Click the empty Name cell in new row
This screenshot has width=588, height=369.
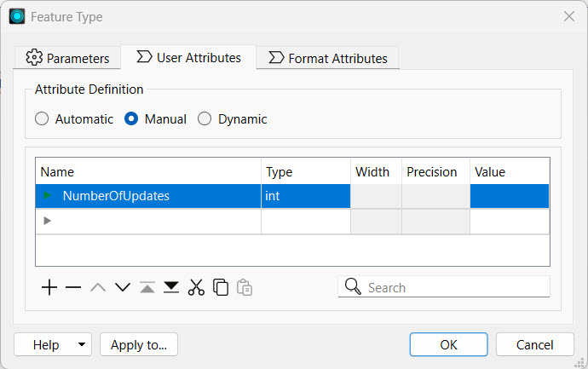153,221
